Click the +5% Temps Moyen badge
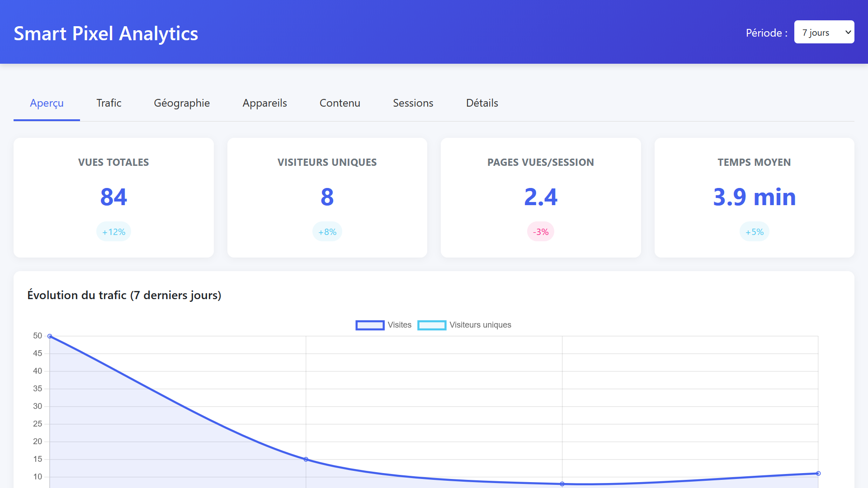Screen dimensions: 868x488 pos(754,232)
